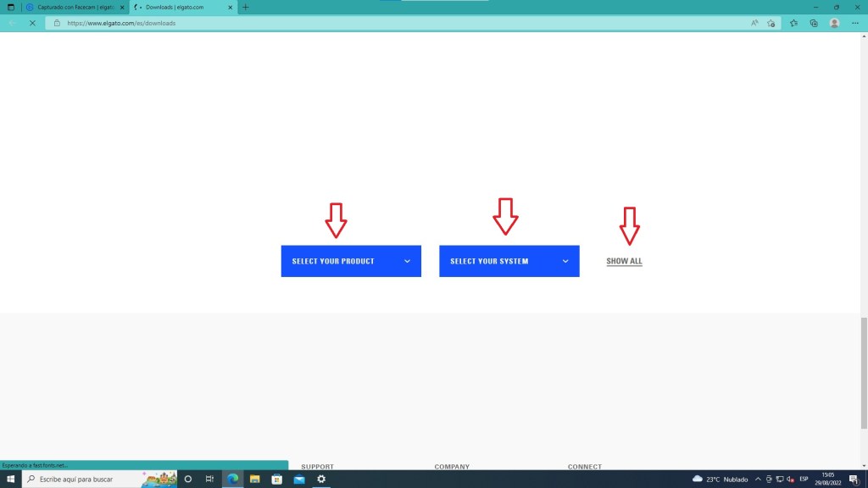868x488 pixels.
Task: Open Edge settings and more menu
Action: click(854, 23)
